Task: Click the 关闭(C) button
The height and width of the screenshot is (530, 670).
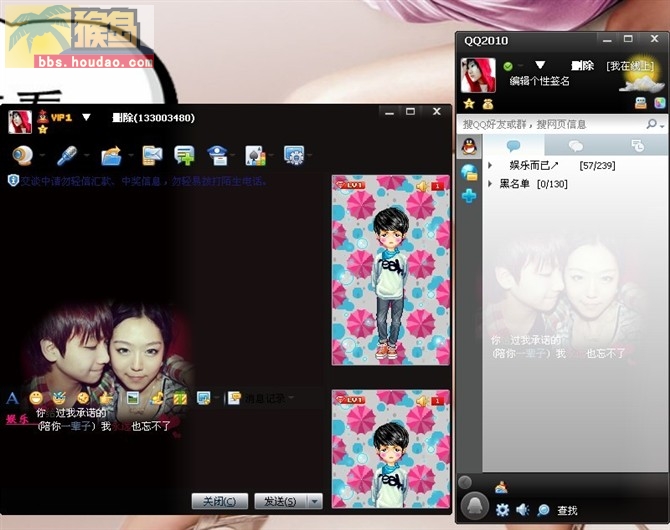Action: (x=220, y=501)
